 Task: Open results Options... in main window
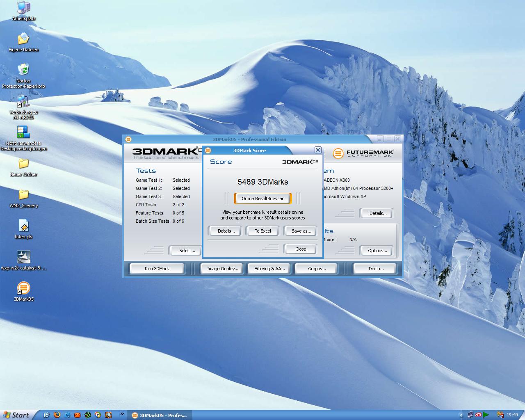[377, 251]
